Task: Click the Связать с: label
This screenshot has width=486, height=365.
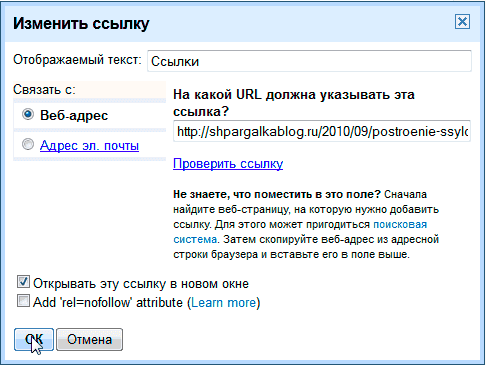Action: (x=44, y=90)
